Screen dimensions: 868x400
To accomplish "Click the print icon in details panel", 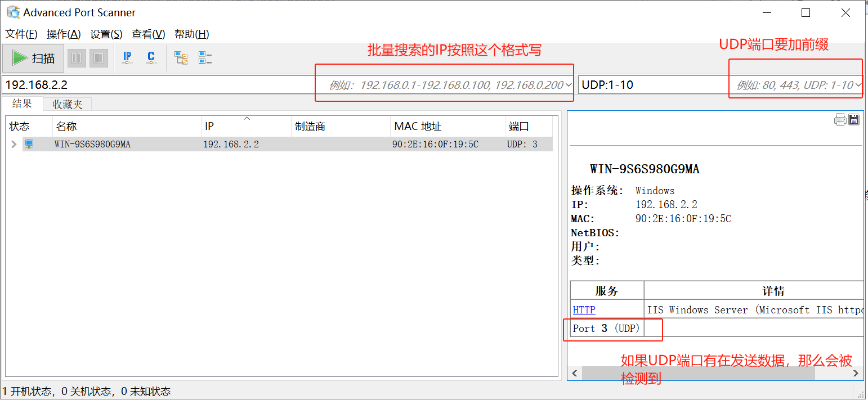I will tap(840, 119).
